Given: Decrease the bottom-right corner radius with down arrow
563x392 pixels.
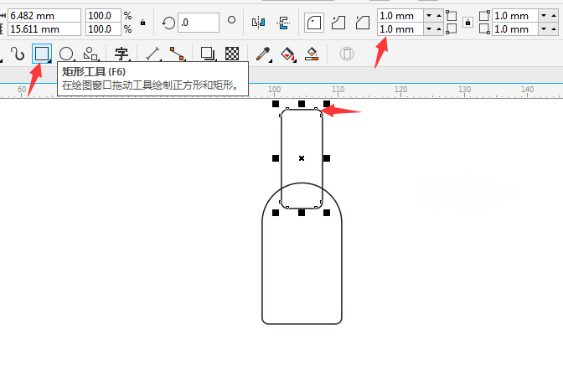Looking at the screenshot, I should [544, 29].
